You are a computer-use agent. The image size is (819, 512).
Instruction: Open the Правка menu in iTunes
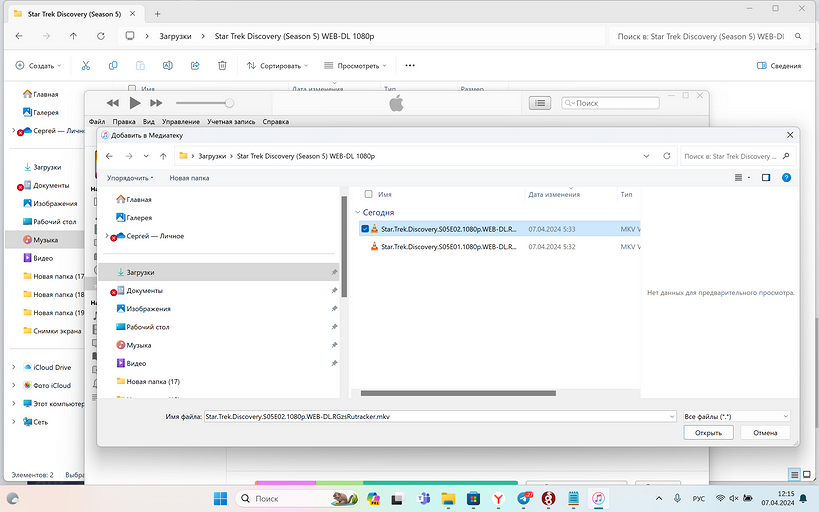(x=124, y=122)
